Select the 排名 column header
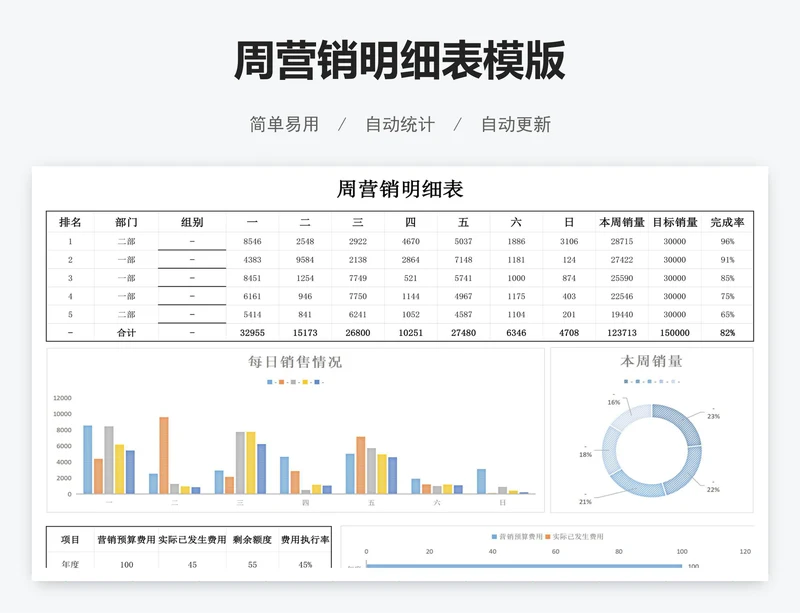 pyautogui.click(x=70, y=222)
